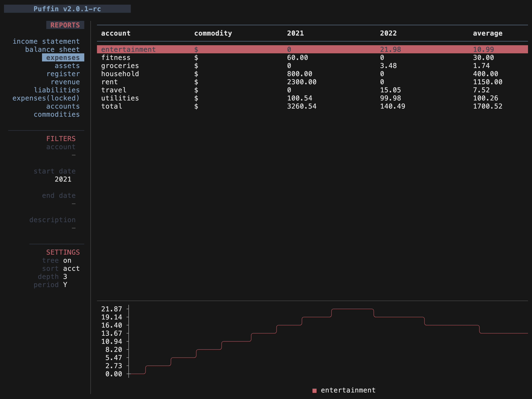Edit the description filter field
Image resolution: width=532 pixels, height=399 pixels.
73,228
